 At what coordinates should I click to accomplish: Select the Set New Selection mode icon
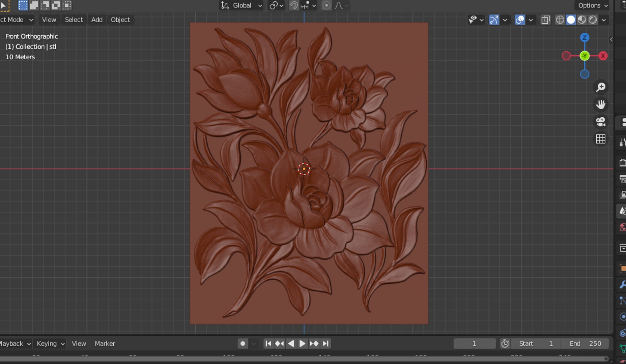point(23,5)
